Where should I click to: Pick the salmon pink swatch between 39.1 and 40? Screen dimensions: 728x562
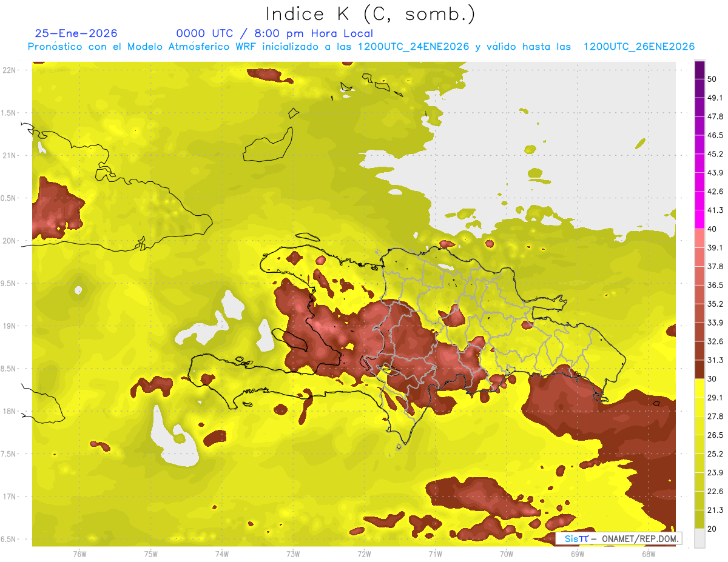click(699, 238)
